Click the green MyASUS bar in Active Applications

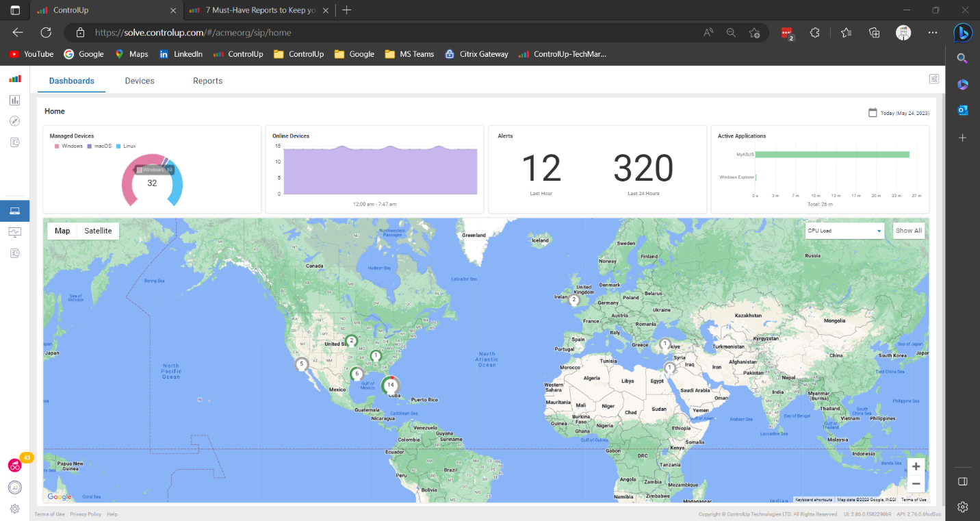(x=832, y=155)
